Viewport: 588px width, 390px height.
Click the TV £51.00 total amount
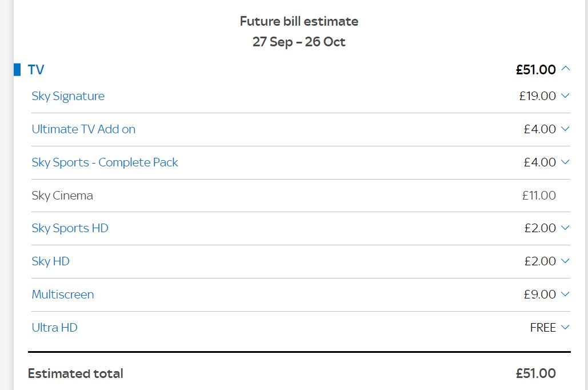(x=536, y=69)
